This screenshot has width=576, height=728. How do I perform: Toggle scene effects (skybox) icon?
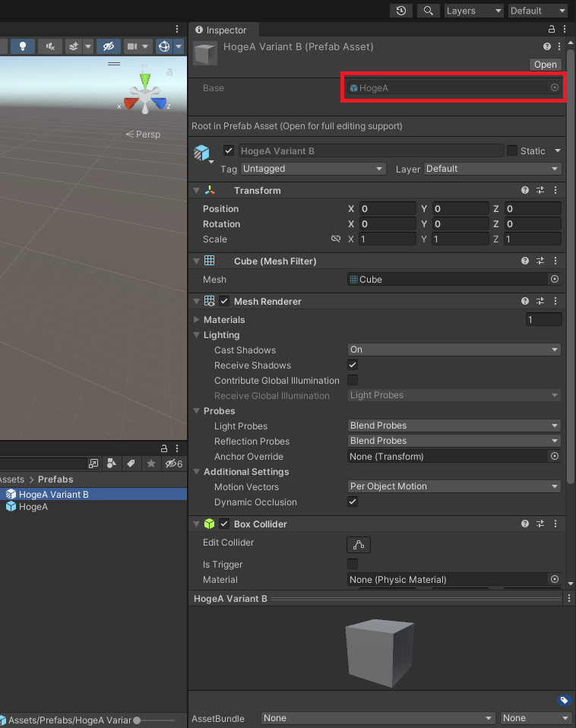click(x=74, y=46)
